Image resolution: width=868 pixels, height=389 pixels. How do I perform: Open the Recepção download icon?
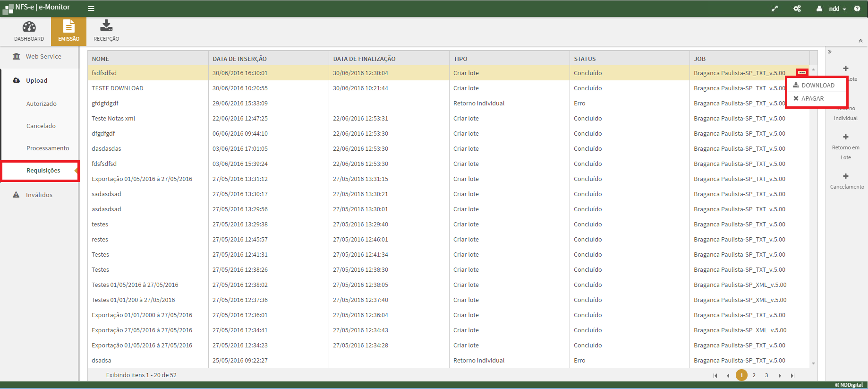(x=106, y=26)
